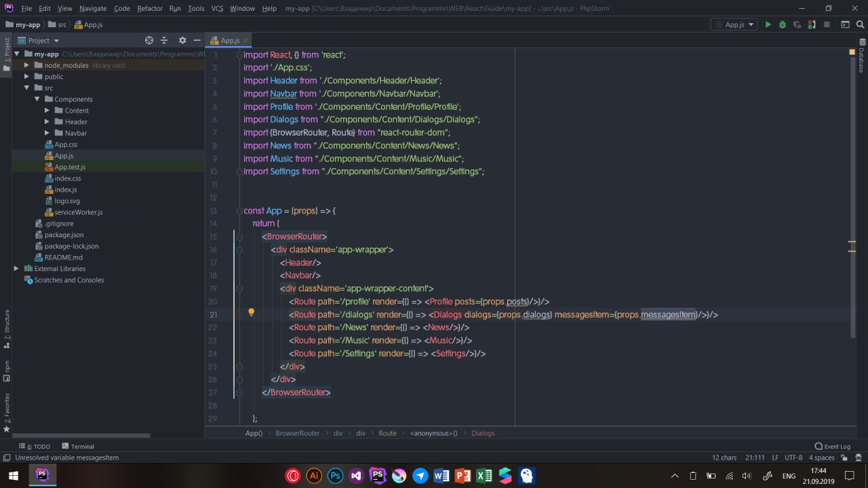The width and height of the screenshot is (868, 488).
Task: Open Telegram from the taskbar
Action: tap(420, 476)
